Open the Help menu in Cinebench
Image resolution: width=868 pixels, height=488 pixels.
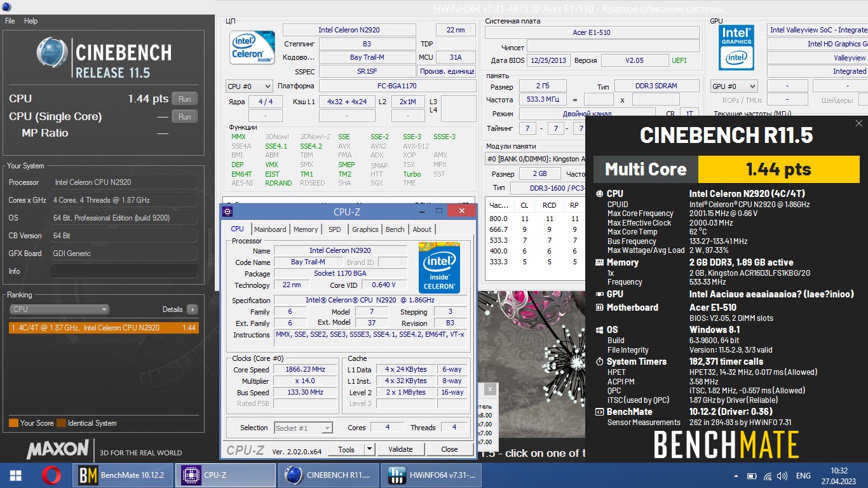31,21
